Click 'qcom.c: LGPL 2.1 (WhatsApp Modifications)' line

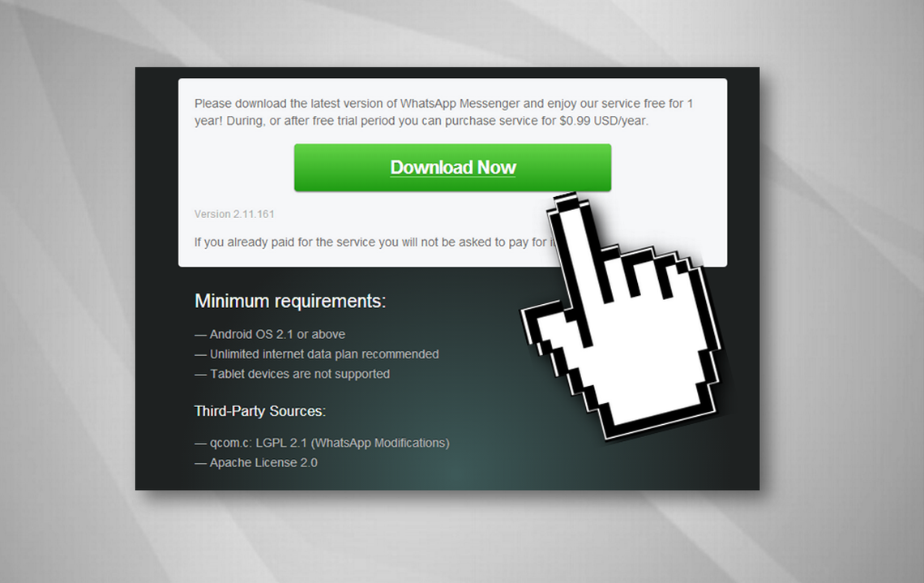[x=322, y=443]
